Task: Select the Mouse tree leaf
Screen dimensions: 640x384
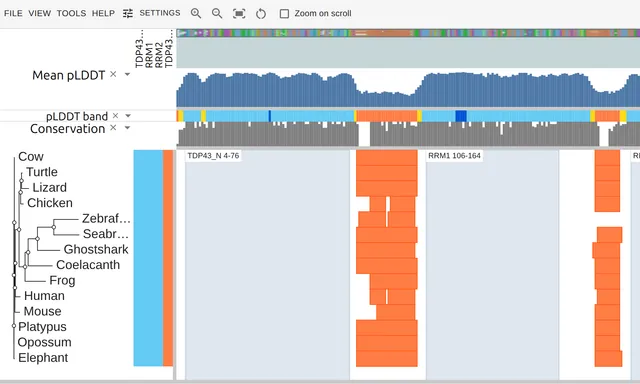Action: pyautogui.click(x=42, y=312)
